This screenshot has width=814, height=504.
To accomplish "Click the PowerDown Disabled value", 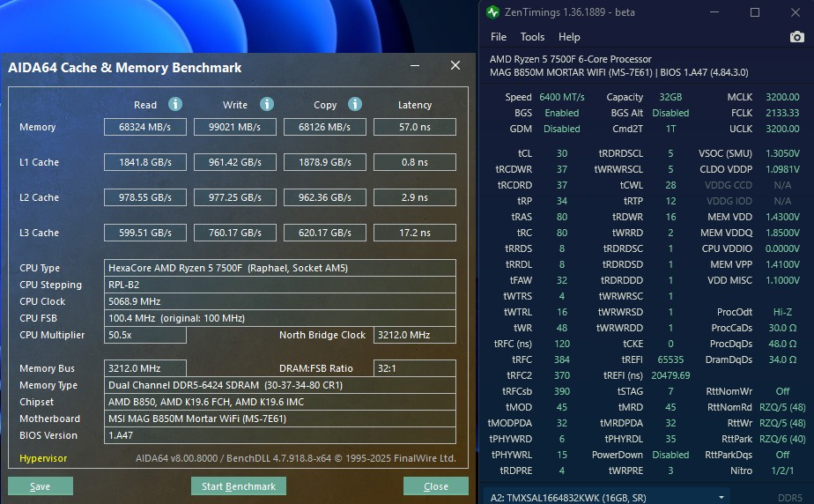I will (670, 455).
